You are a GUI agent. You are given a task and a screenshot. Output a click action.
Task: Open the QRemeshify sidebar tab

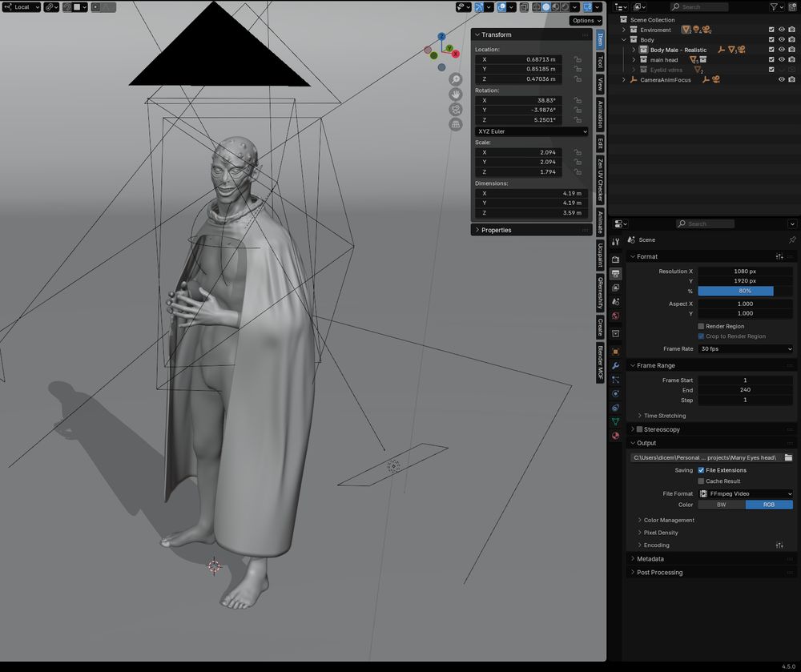coord(600,293)
